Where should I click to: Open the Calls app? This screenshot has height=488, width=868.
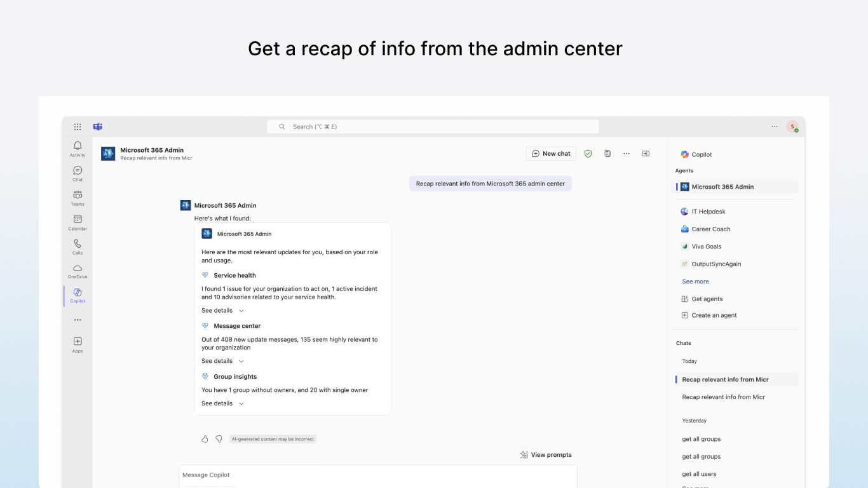[78, 247]
